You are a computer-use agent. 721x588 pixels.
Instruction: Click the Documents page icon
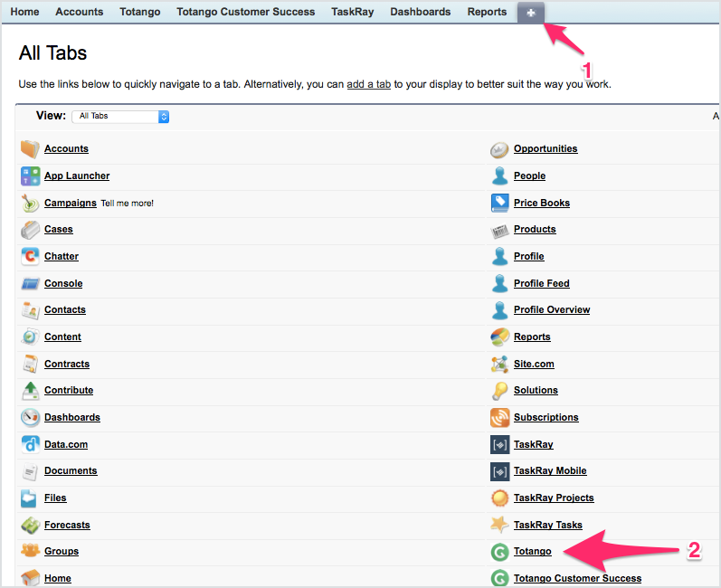pos(31,471)
